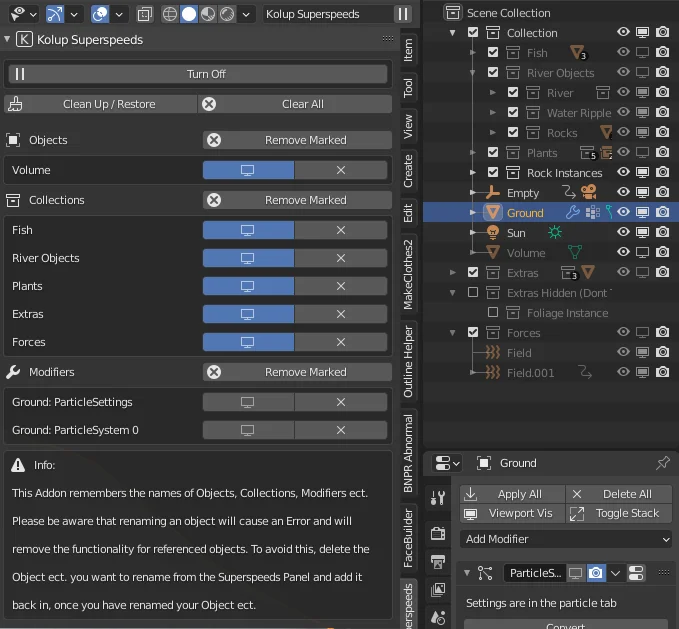Hide Ground object with eye icon
The width and height of the screenshot is (679, 629).
coord(623,212)
